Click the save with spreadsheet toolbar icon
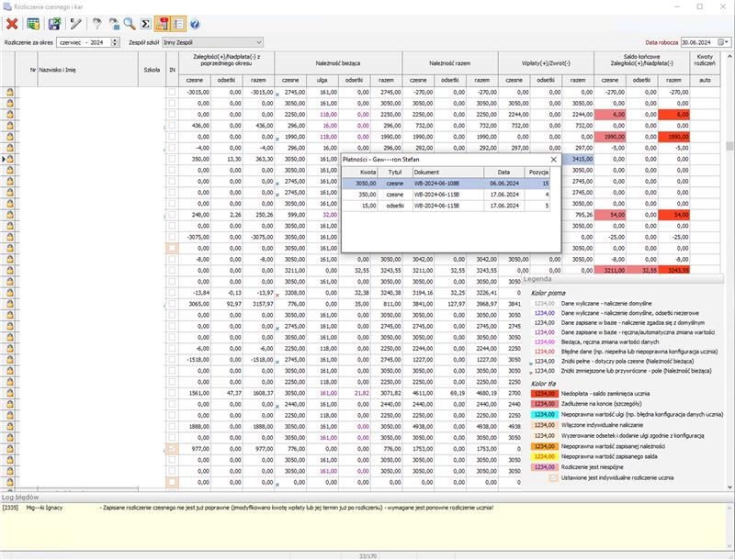This screenshot has height=560, width=735. 55,23
